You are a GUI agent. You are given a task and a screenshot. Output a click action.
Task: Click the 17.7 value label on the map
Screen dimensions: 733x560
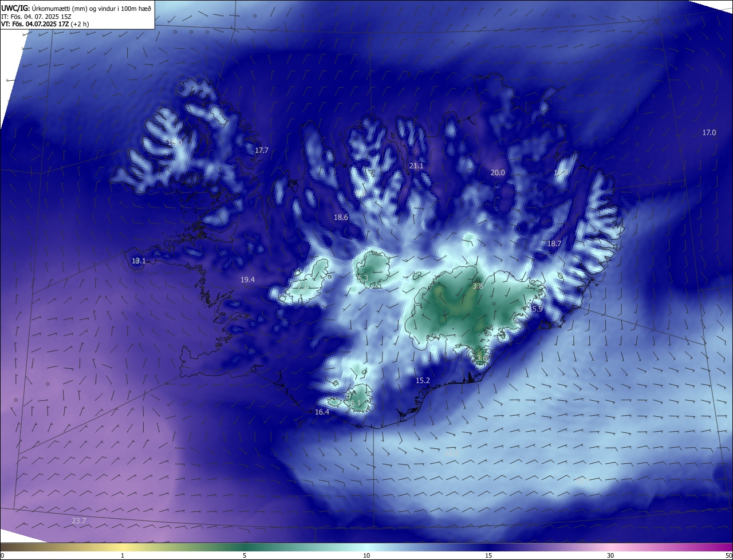point(262,150)
